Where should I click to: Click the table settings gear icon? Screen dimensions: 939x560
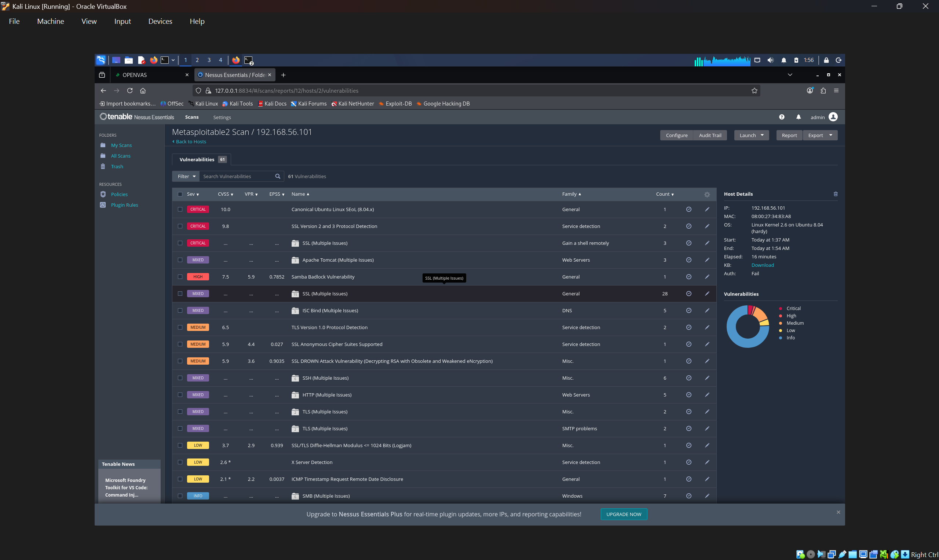(707, 194)
